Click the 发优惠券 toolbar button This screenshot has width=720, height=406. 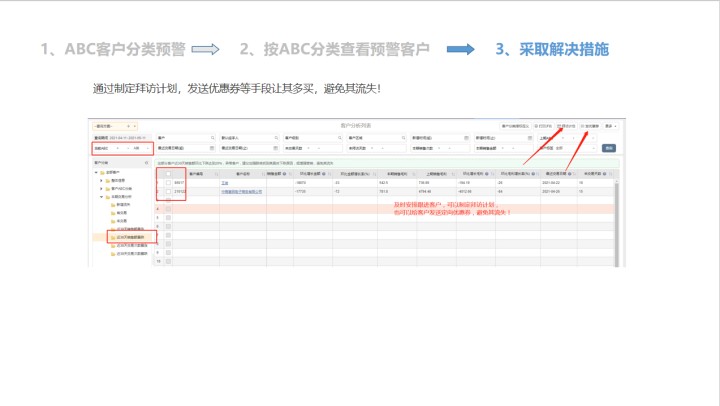point(590,126)
